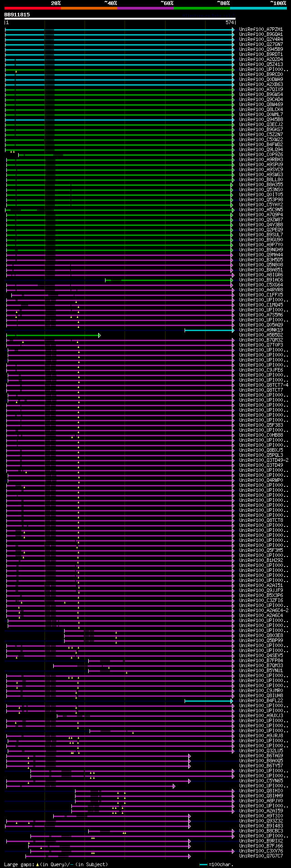
Task: Click the UniRef100_Q8W469 label
Action: 261,104
